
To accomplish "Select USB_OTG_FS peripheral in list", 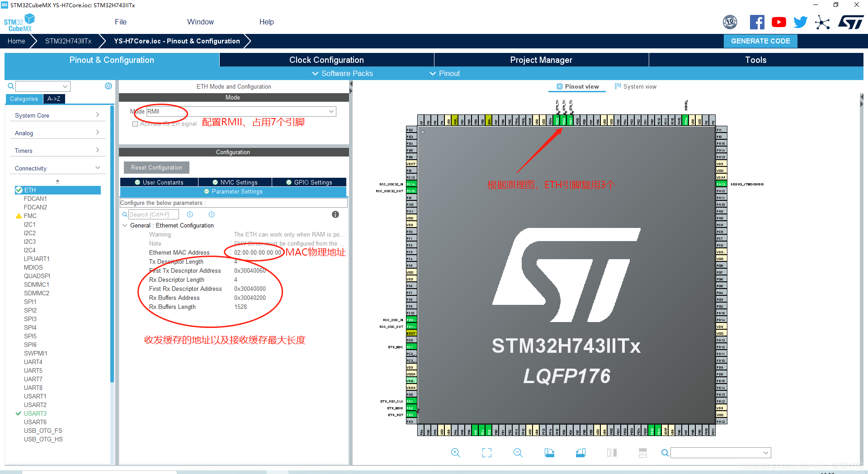I will click(43, 431).
